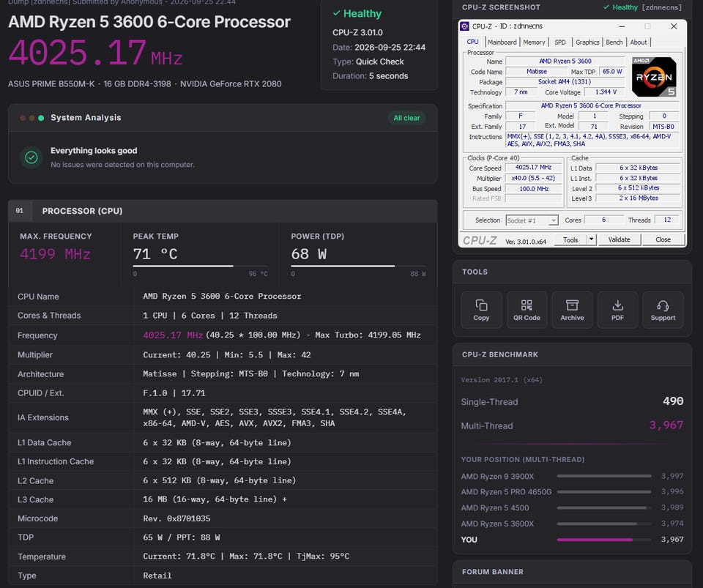This screenshot has height=588, width=703.
Task: Click the green checkmark beside Everything looks good
Action: coord(31,157)
